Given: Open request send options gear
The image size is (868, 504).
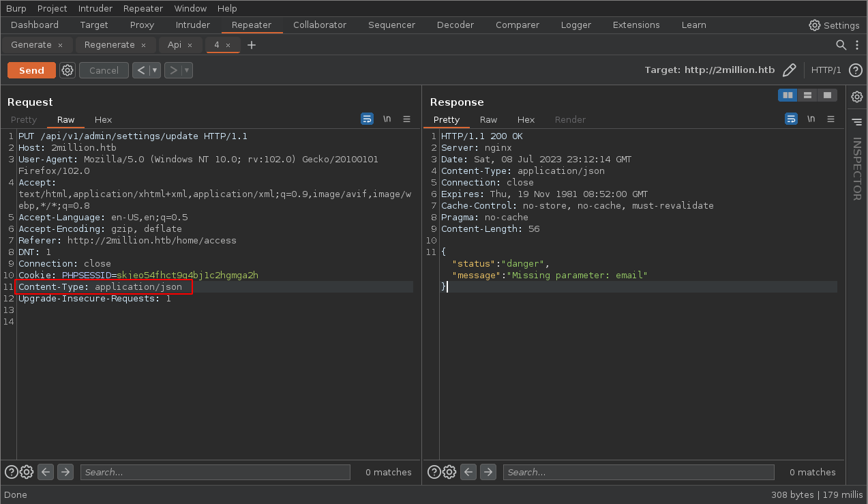Looking at the screenshot, I should click(68, 70).
